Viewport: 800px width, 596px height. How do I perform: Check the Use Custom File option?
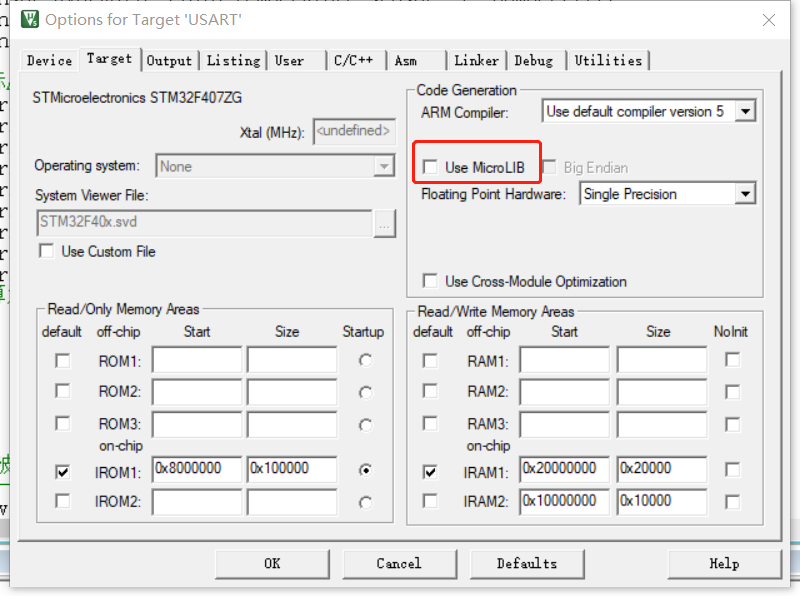tap(46, 251)
